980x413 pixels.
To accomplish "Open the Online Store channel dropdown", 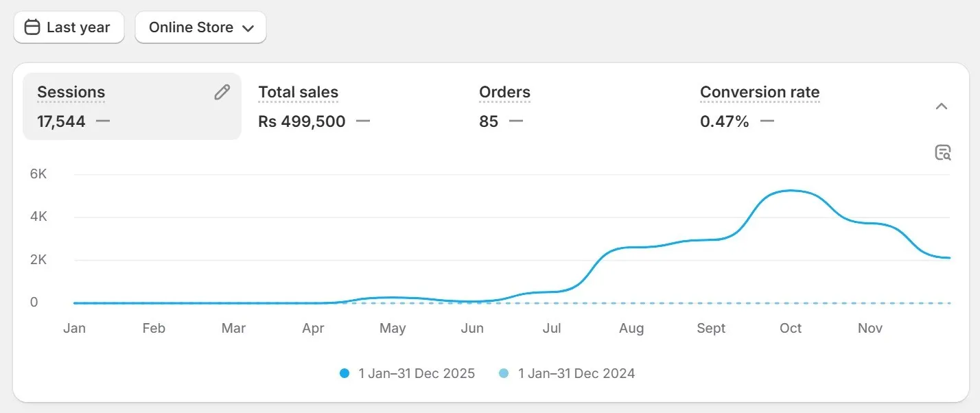I will pos(200,27).
